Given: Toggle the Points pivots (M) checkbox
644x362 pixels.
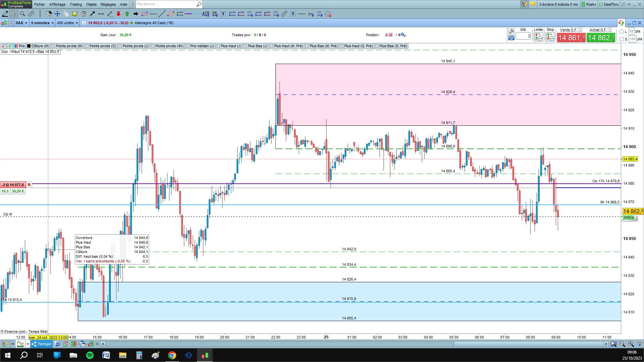Looking at the screenshot, I should click(53, 46).
